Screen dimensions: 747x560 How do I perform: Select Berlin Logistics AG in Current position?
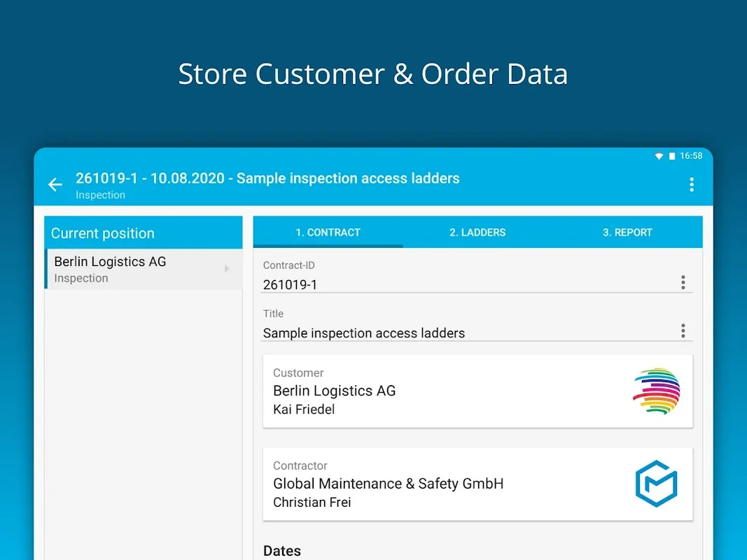coord(144,269)
